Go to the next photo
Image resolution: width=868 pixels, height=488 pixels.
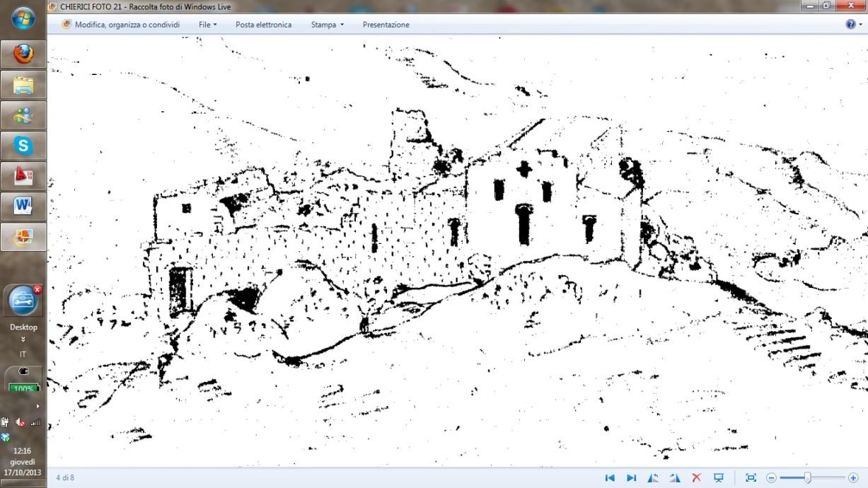tap(632, 478)
